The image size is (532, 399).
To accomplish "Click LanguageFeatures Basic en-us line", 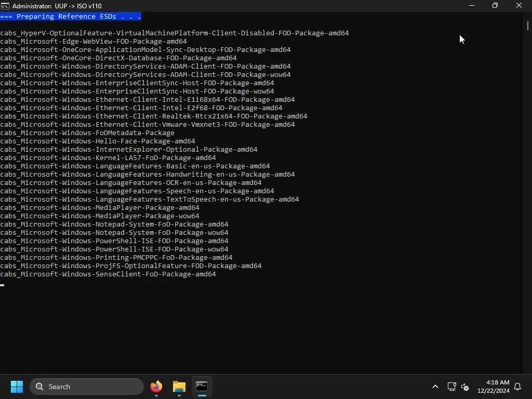I will click(x=135, y=166).
